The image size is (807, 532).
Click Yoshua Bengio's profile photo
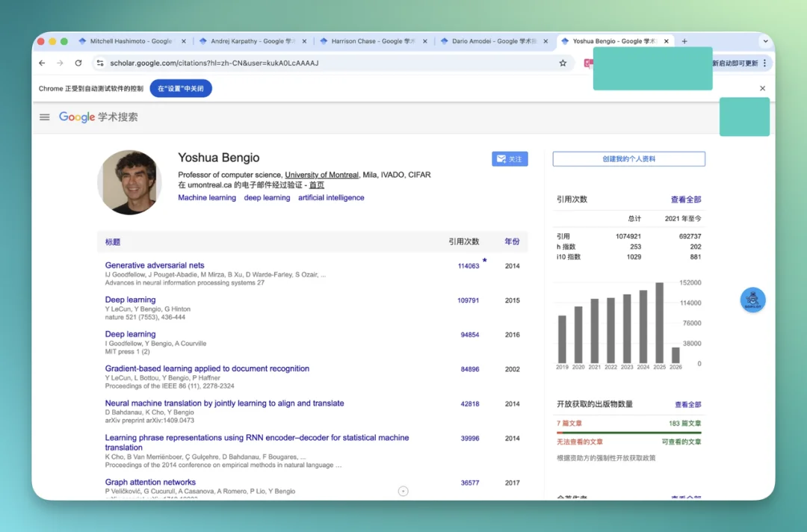(x=129, y=182)
